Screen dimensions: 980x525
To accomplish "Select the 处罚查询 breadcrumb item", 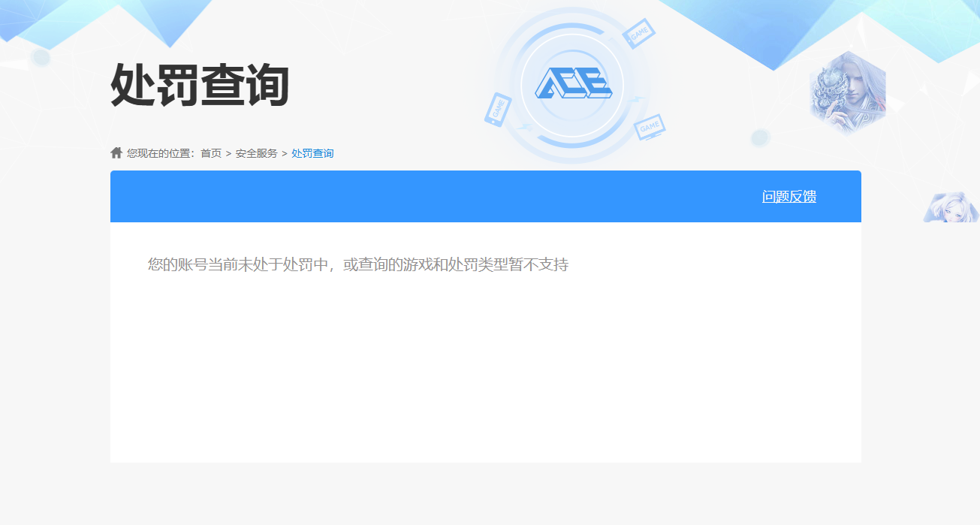I will 312,153.
